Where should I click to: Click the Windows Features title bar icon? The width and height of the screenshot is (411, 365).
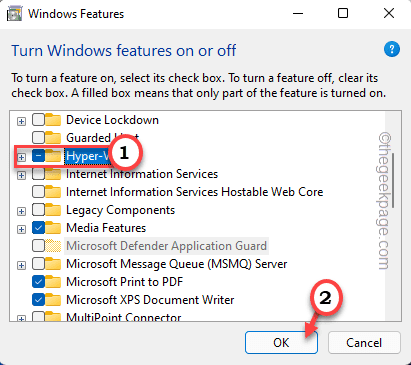[15, 14]
